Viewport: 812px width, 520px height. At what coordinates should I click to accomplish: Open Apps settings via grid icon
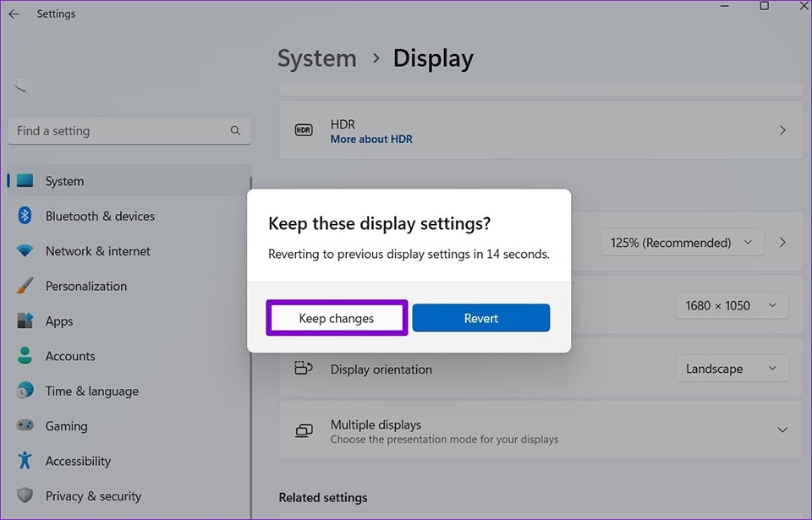(x=25, y=320)
